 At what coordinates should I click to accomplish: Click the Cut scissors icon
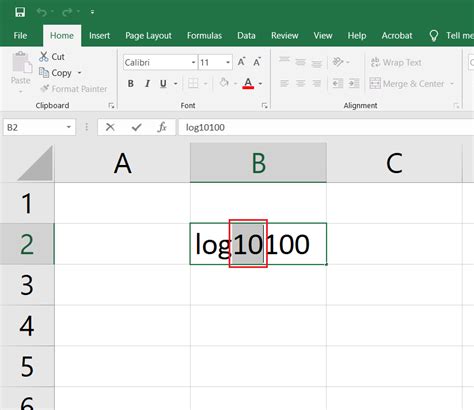44,57
